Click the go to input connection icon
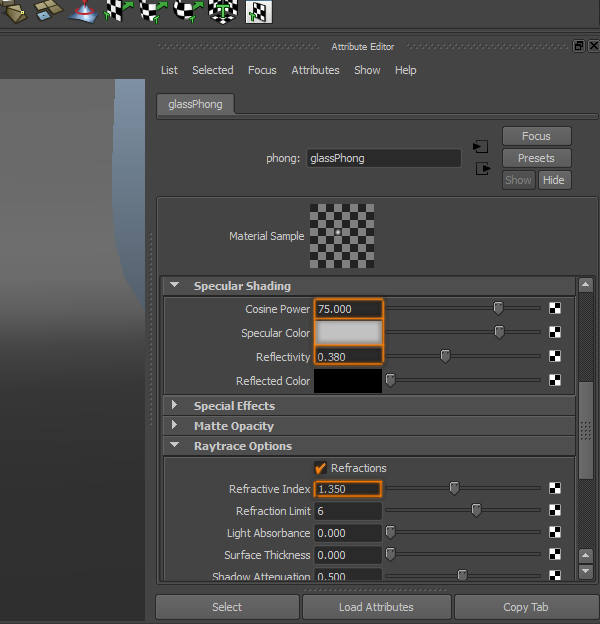600x624 pixels. (481, 146)
